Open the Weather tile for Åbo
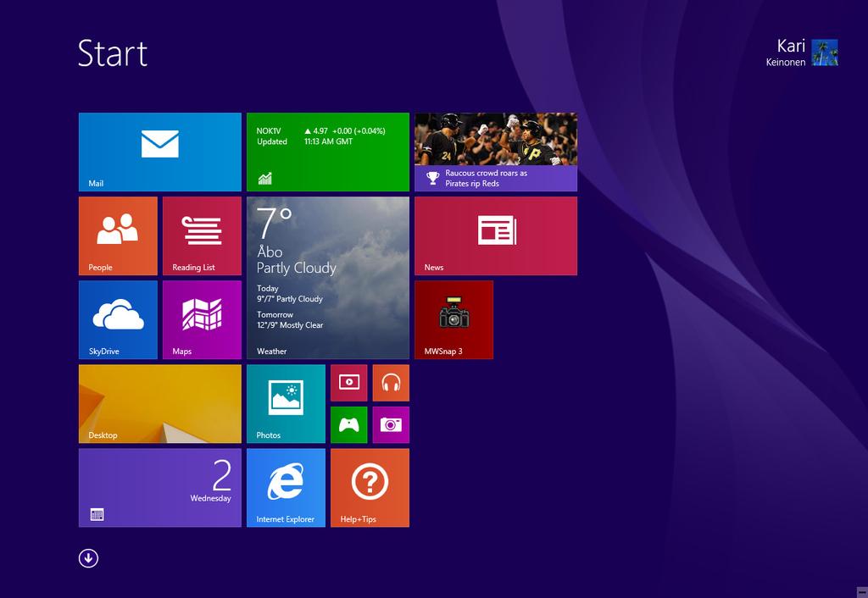Viewport: 868px width, 598px height. (328, 278)
